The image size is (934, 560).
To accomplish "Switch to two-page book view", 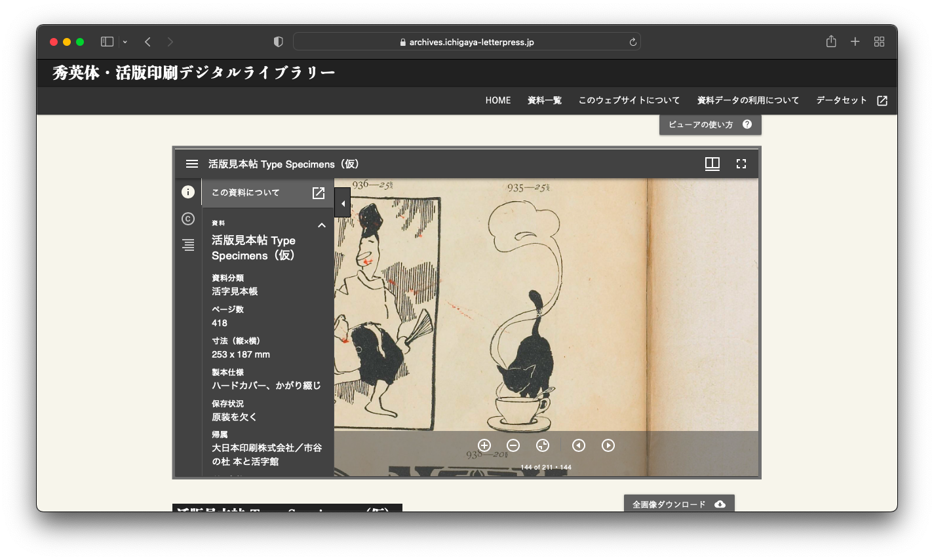I will click(712, 164).
